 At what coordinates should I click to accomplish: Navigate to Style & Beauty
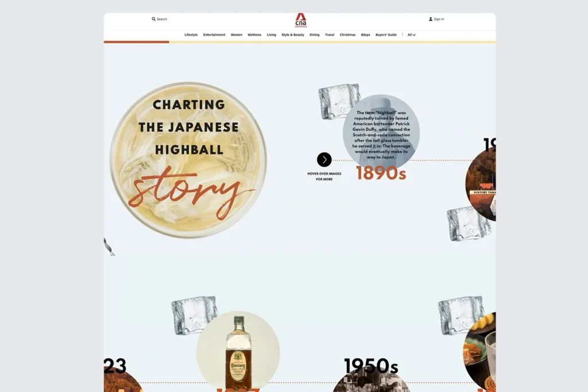[293, 35]
